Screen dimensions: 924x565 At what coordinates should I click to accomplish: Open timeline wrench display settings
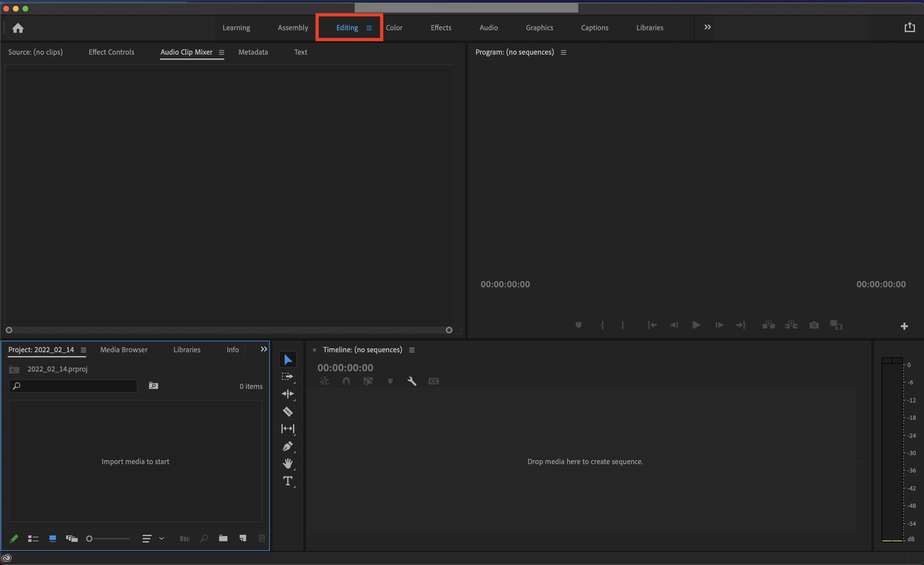tap(411, 381)
